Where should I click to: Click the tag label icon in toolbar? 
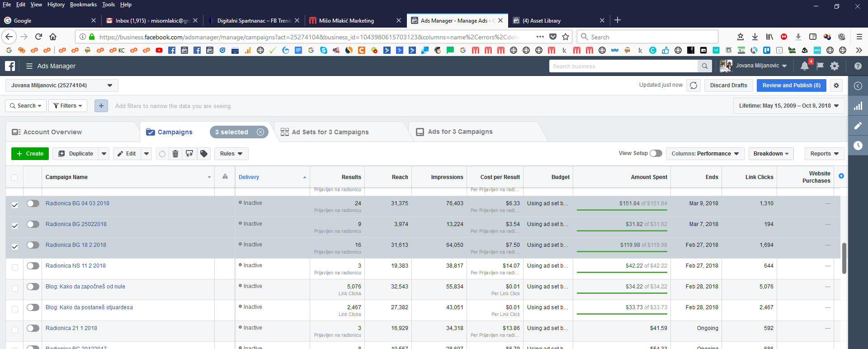(x=204, y=154)
